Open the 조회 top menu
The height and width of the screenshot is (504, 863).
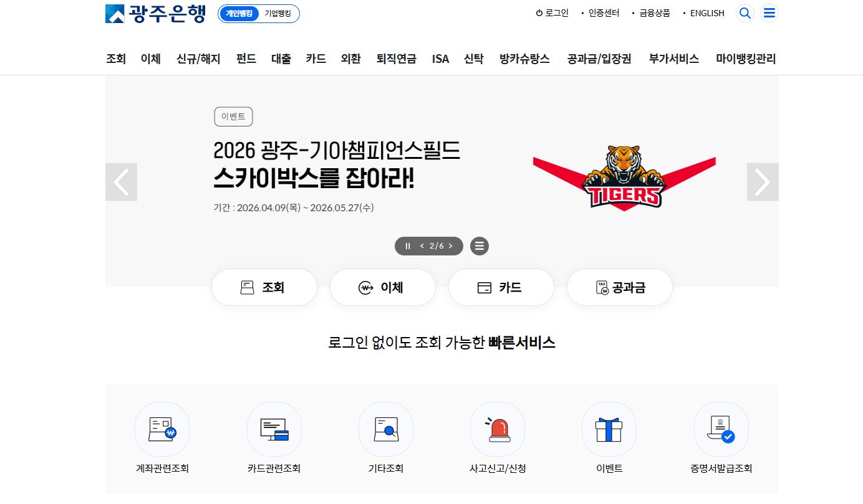point(116,59)
